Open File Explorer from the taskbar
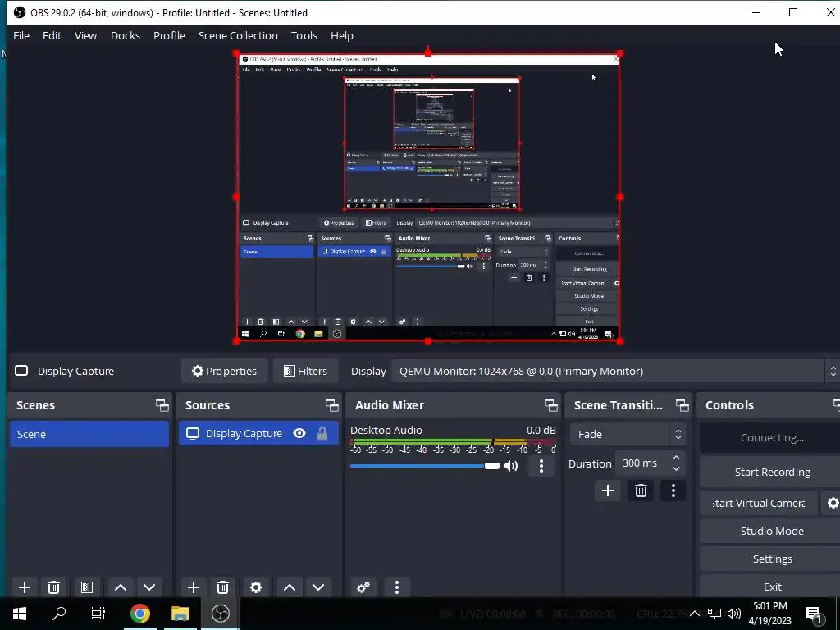The image size is (840, 630). (x=180, y=614)
